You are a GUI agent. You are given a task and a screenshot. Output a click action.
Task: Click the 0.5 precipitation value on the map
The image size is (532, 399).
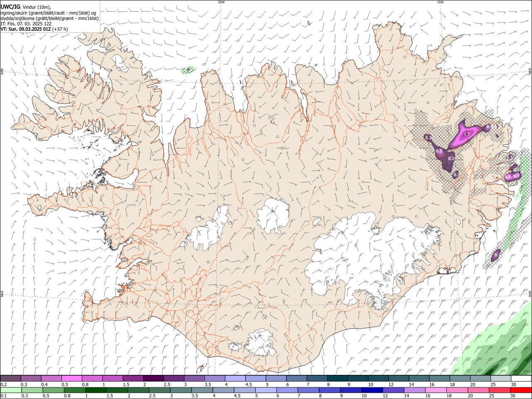tap(439, 152)
